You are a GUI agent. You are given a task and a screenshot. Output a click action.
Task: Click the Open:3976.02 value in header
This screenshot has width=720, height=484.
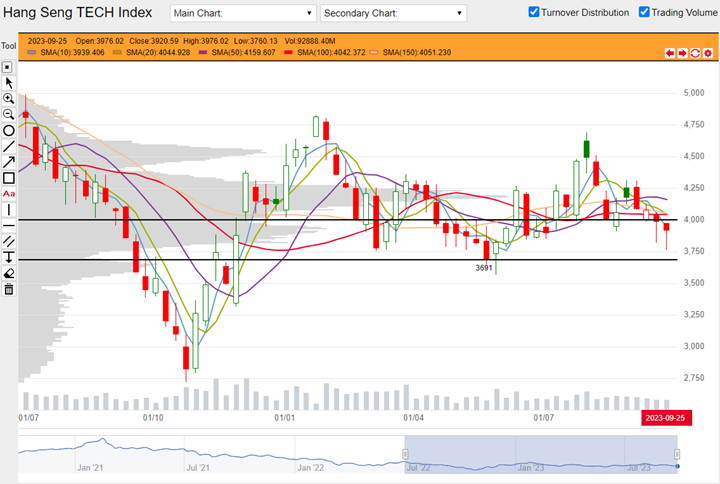tap(100, 41)
